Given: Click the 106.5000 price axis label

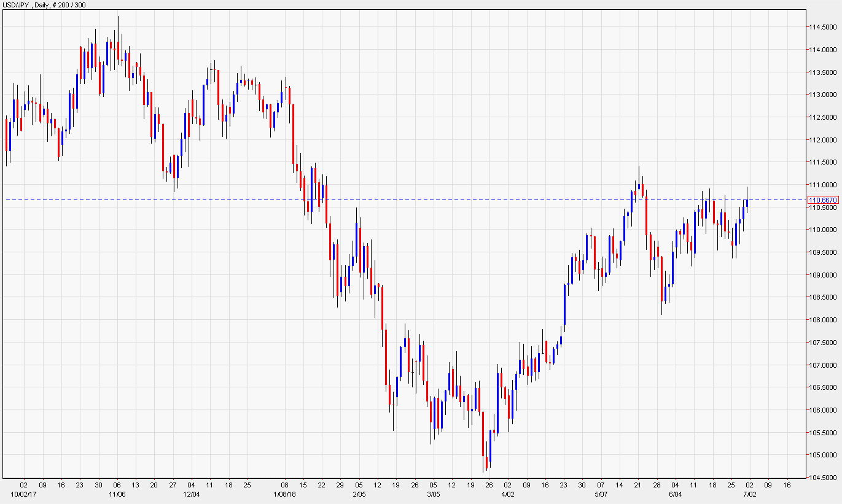Looking at the screenshot, I should point(823,387).
